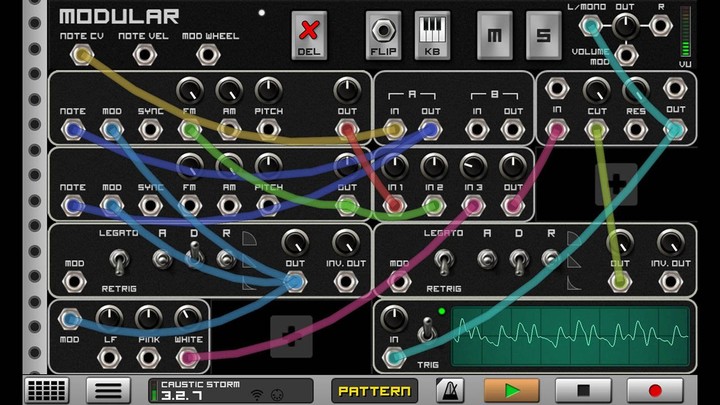The width and height of the screenshot is (720, 405).
Task: Click first oscillator PITCH knob
Action: coord(269,90)
